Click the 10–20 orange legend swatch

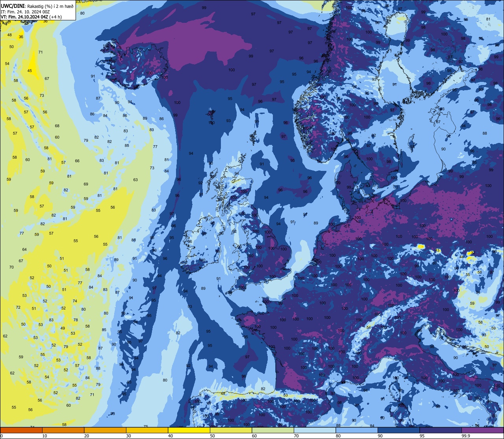[x=63, y=430]
